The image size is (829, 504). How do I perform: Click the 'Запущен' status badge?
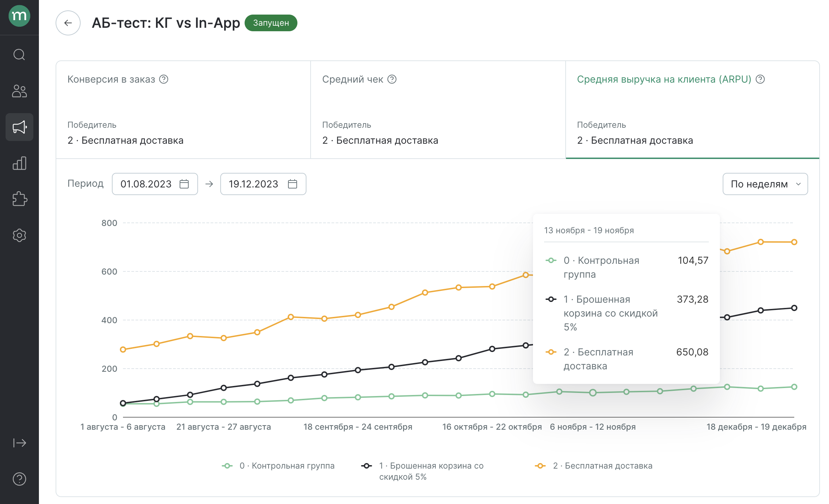[271, 23]
